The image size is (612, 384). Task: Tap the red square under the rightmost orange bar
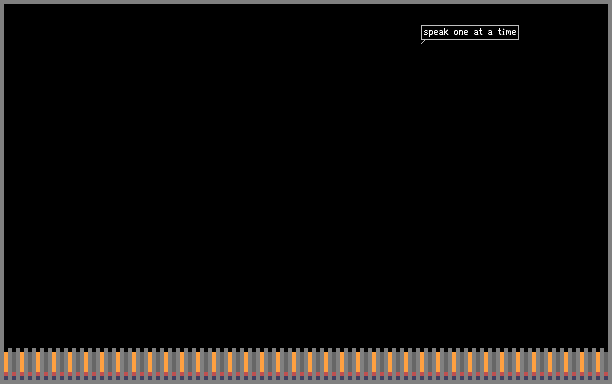598,374
